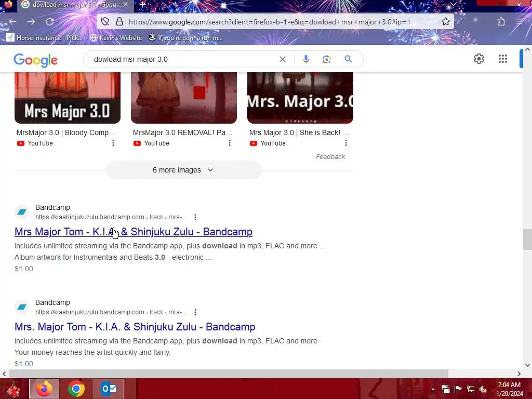Screen dimensions: 532x399
Task: Click the scroll down arrow of page scrollbar
Action: click(527, 365)
